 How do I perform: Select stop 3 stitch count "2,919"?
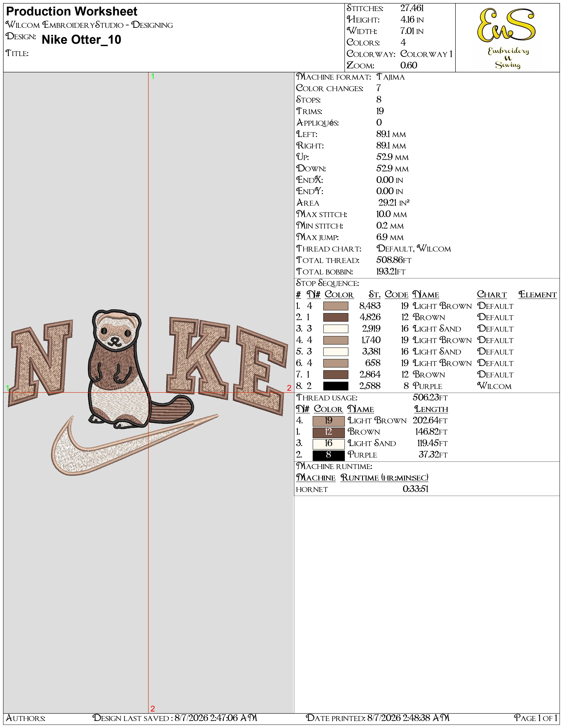coord(371,329)
